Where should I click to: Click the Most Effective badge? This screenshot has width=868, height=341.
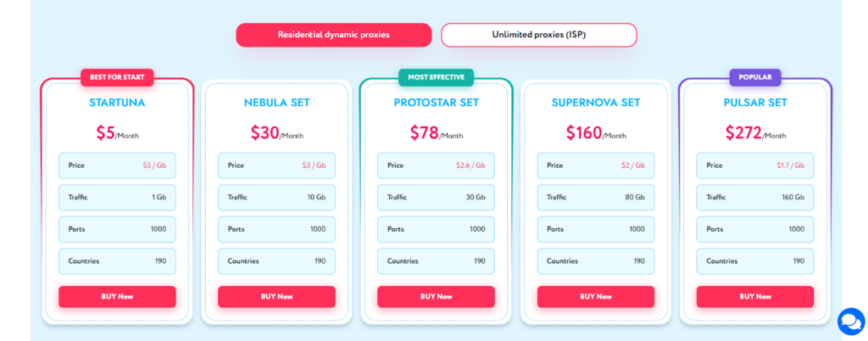tap(436, 77)
